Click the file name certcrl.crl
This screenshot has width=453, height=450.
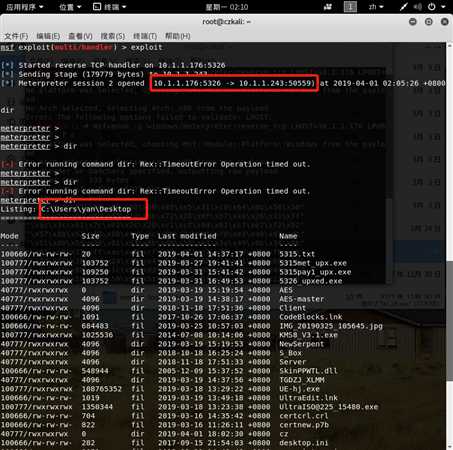(304, 416)
